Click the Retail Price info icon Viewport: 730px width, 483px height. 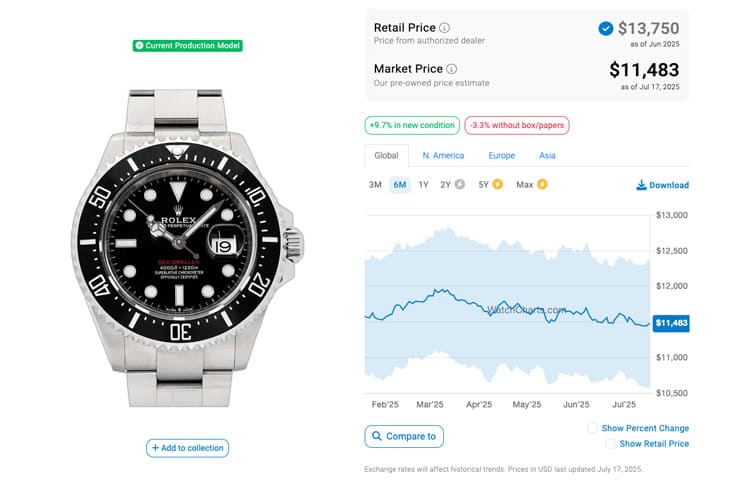[x=445, y=28]
